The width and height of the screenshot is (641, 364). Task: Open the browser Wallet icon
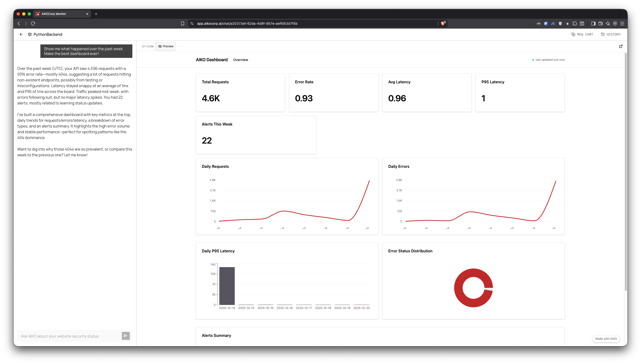coord(600,23)
